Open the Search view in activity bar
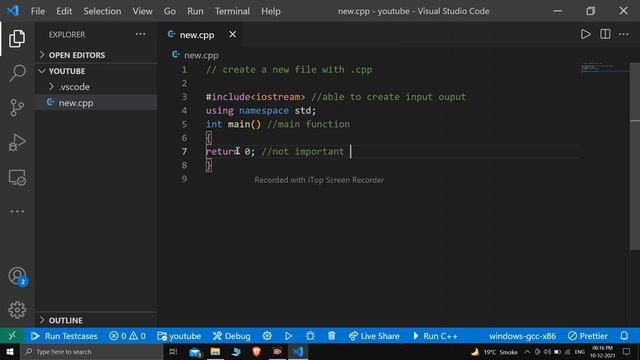The height and width of the screenshot is (360, 640). click(x=17, y=73)
